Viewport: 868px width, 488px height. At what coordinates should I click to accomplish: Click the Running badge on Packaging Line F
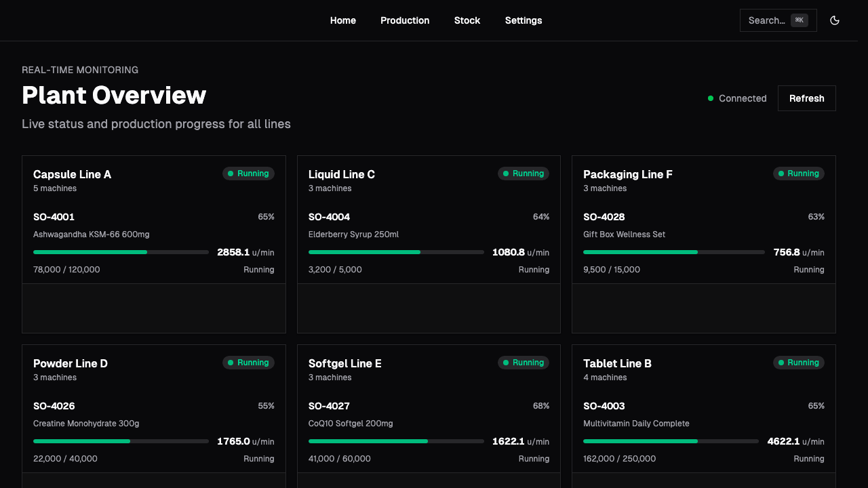(x=799, y=173)
